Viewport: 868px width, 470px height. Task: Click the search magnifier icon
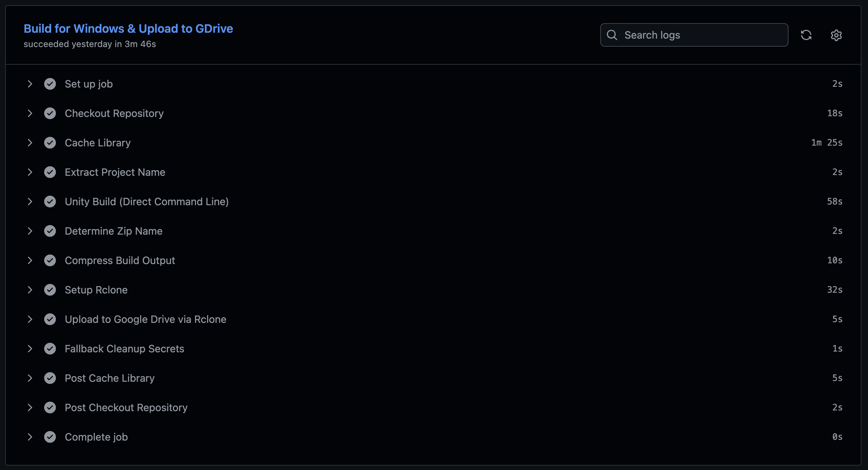[x=612, y=35]
